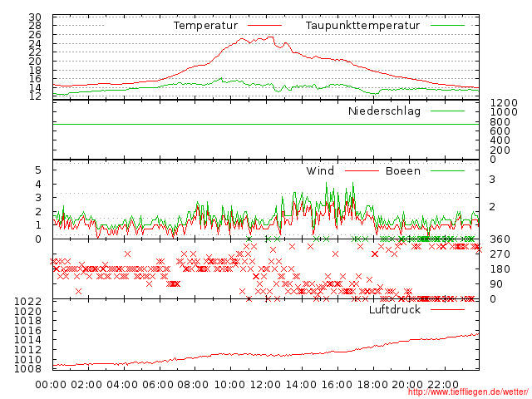Click the Luftdruck legend label
Screen dimensions: 532x399
click(395, 309)
